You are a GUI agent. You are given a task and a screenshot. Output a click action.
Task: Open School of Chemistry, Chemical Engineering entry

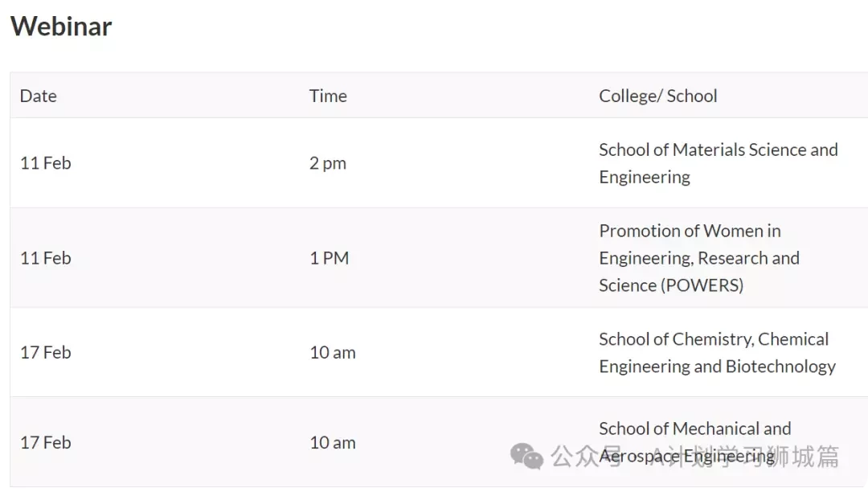click(718, 353)
